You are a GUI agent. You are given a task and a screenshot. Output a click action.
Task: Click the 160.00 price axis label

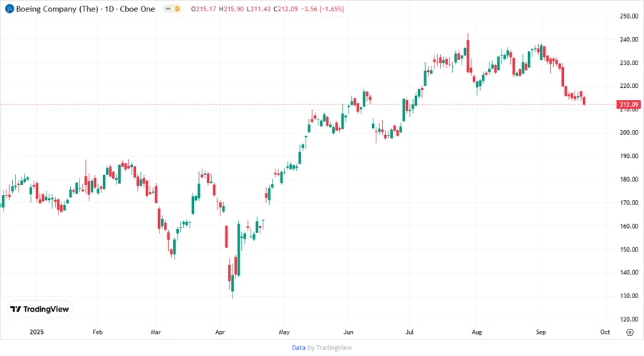pyautogui.click(x=629, y=226)
